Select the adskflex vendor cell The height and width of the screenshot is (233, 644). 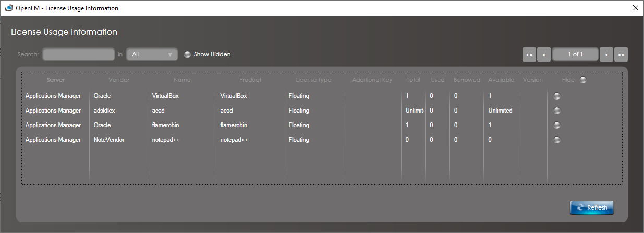103,111
